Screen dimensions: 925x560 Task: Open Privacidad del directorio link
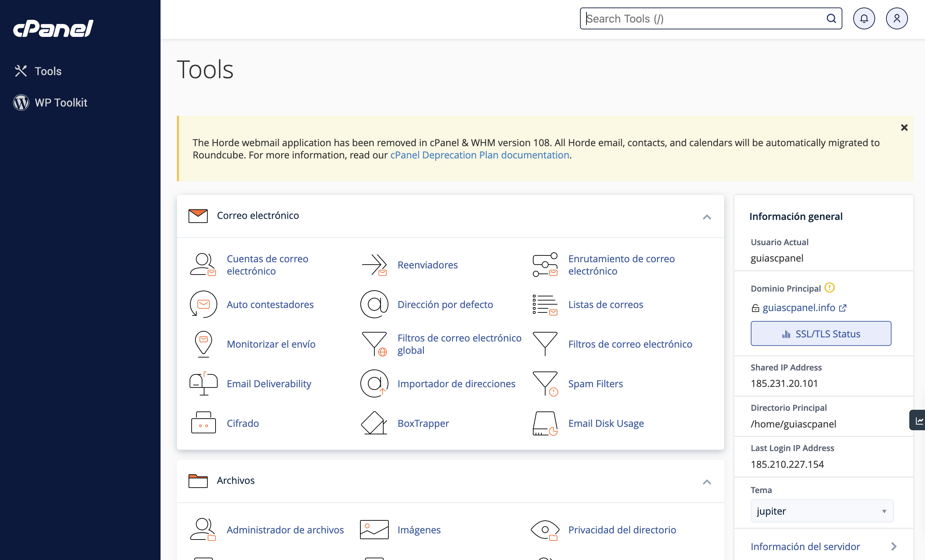pos(622,530)
